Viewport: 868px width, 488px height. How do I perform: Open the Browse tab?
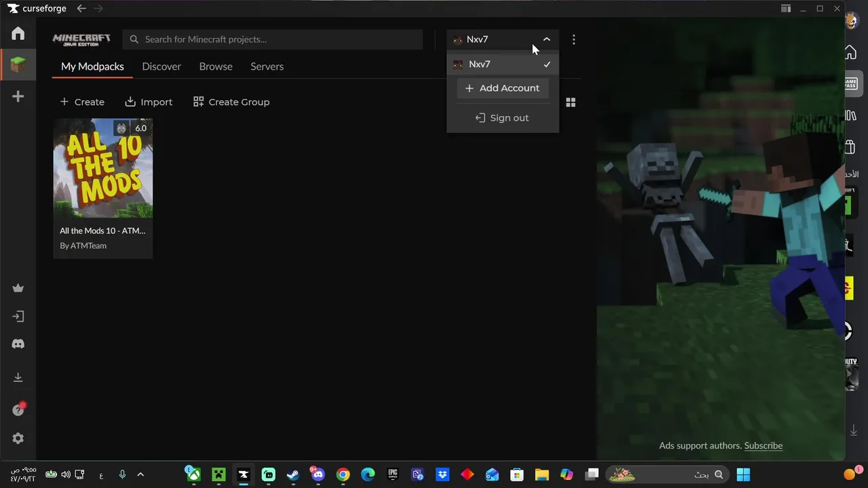pyautogui.click(x=216, y=66)
